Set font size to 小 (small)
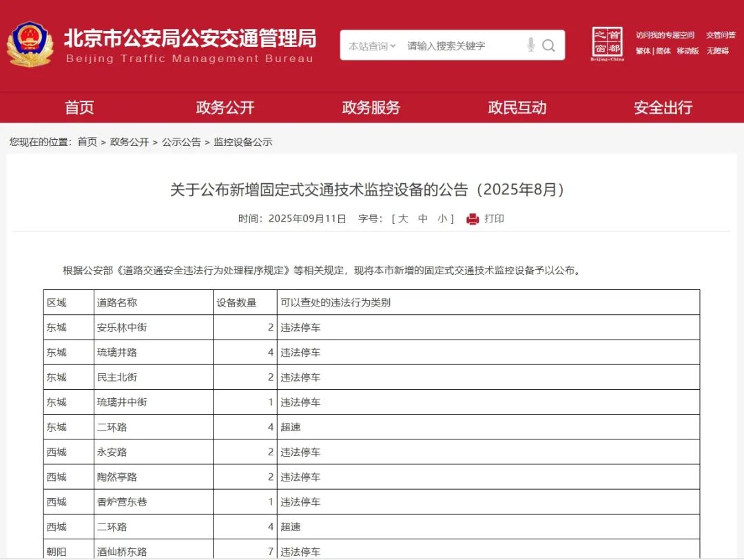The height and width of the screenshot is (560, 744). [442, 219]
